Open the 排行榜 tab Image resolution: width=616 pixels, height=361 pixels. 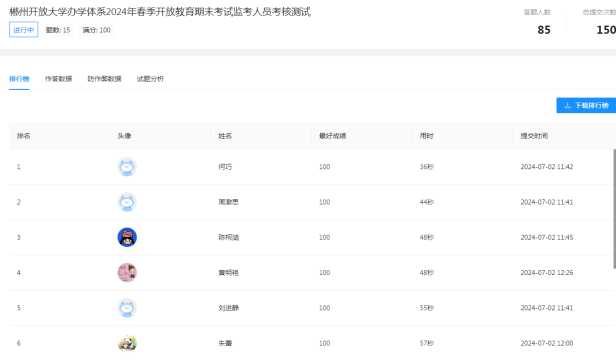pyautogui.click(x=19, y=79)
